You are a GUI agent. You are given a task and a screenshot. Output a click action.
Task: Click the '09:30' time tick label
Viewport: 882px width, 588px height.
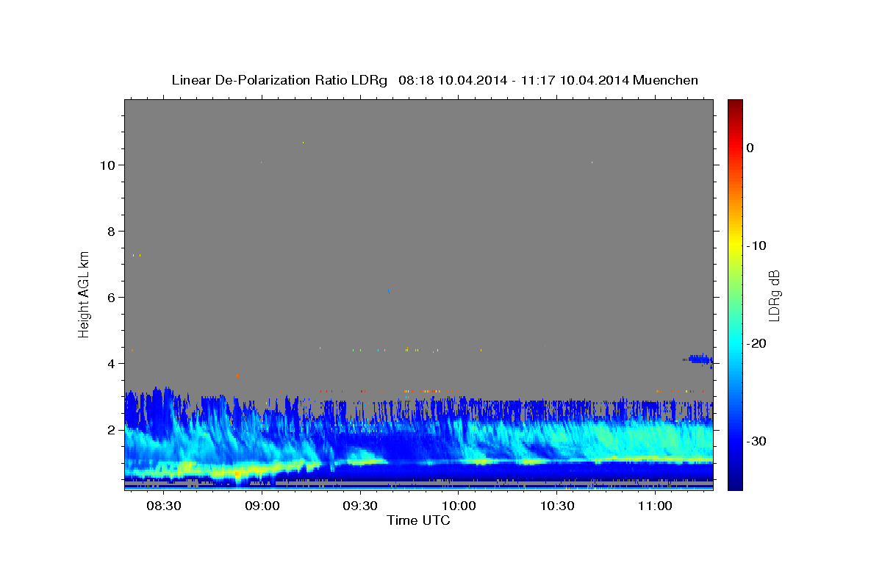point(361,506)
